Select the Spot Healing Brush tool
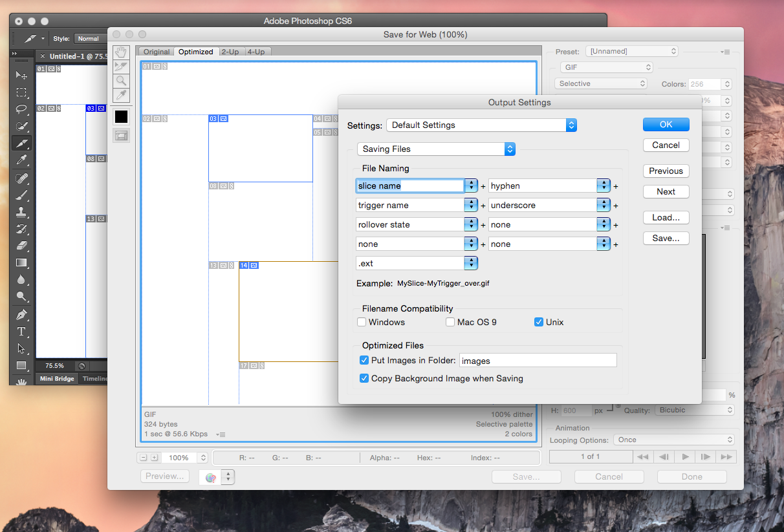This screenshot has height=532, width=784. point(21,178)
